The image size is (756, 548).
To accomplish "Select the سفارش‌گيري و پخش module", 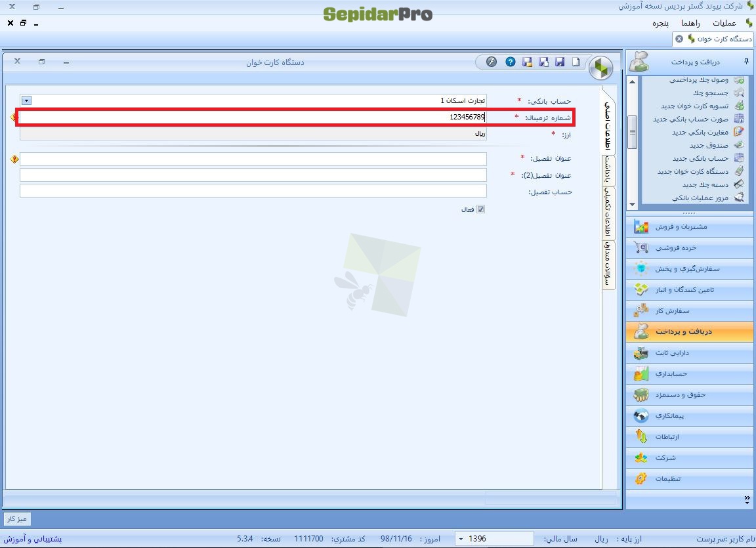I will [x=690, y=268].
